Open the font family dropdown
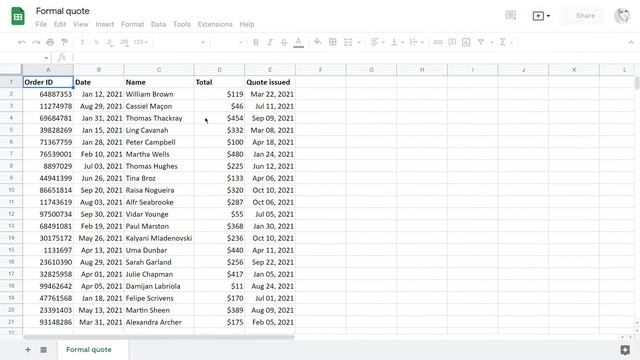The width and height of the screenshot is (640, 360). click(180, 42)
